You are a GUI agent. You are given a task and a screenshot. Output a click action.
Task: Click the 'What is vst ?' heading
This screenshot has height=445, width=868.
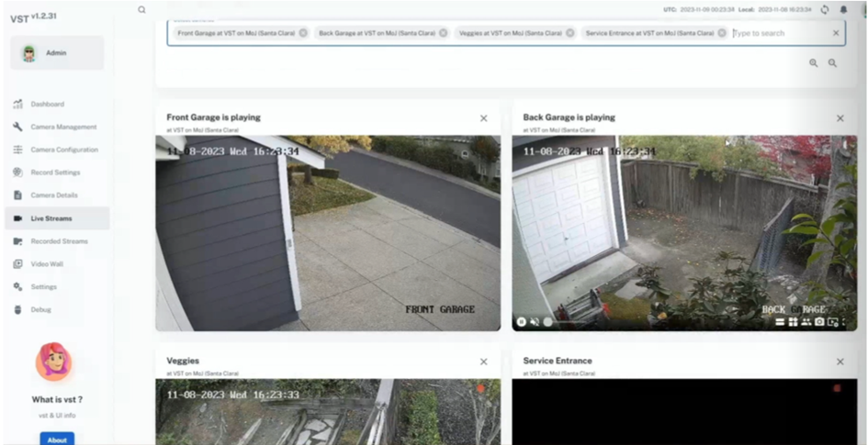(57, 399)
